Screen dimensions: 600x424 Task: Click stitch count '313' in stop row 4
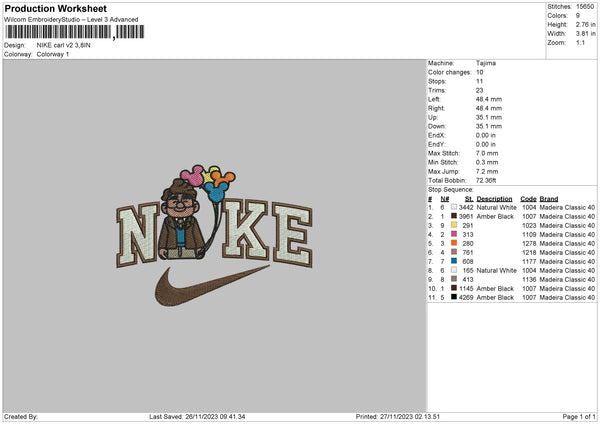[x=468, y=235]
